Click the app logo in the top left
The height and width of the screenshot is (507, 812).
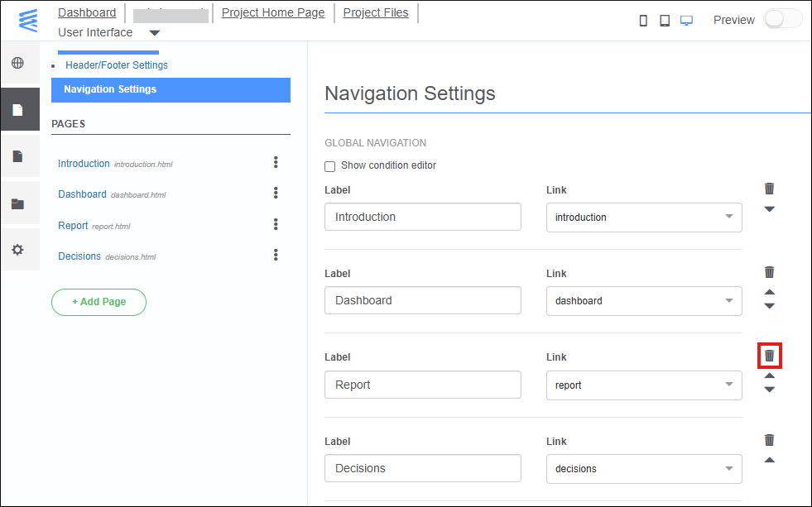click(27, 21)
